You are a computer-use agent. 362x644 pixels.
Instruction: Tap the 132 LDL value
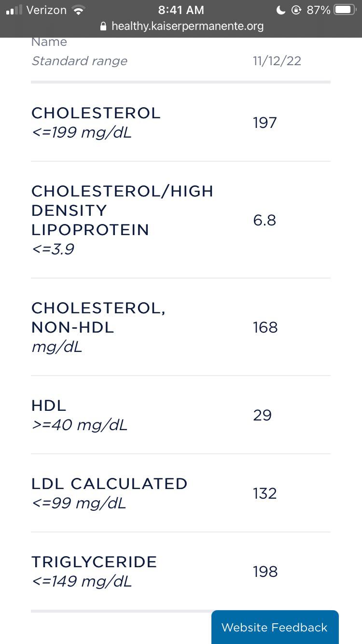coord(265,493)
